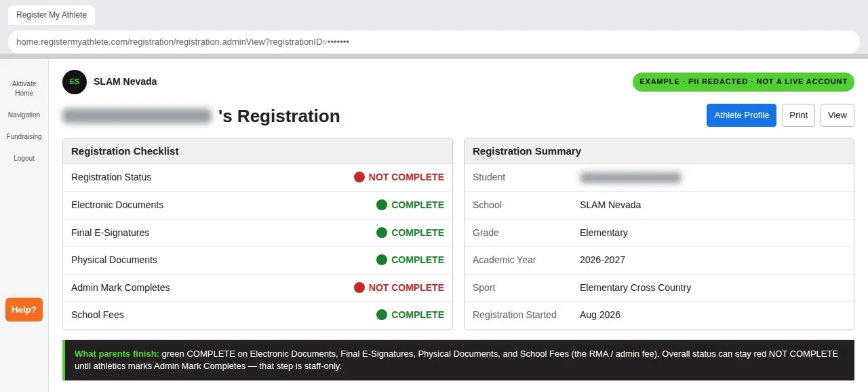Click COMPLETE status for Final E-Signatures

tap(418, 233)
